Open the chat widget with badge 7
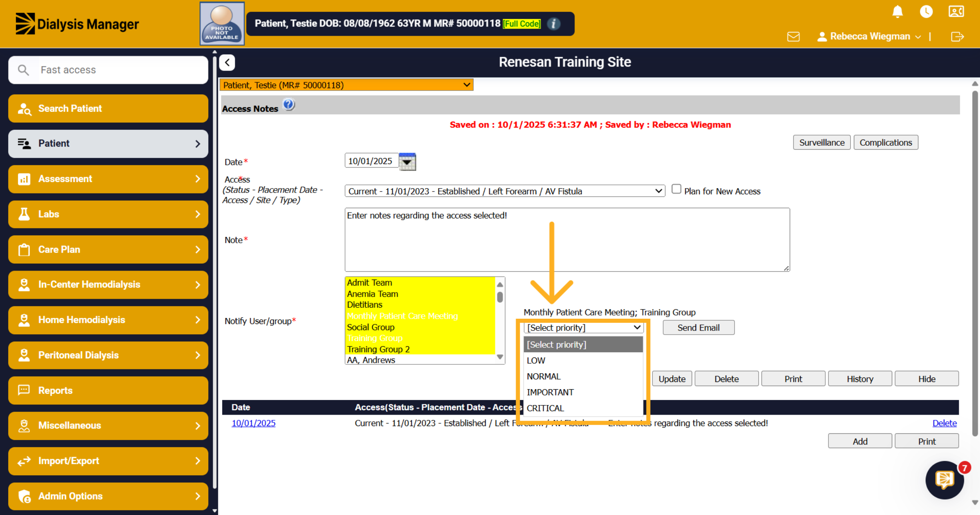 pos(945,480)
